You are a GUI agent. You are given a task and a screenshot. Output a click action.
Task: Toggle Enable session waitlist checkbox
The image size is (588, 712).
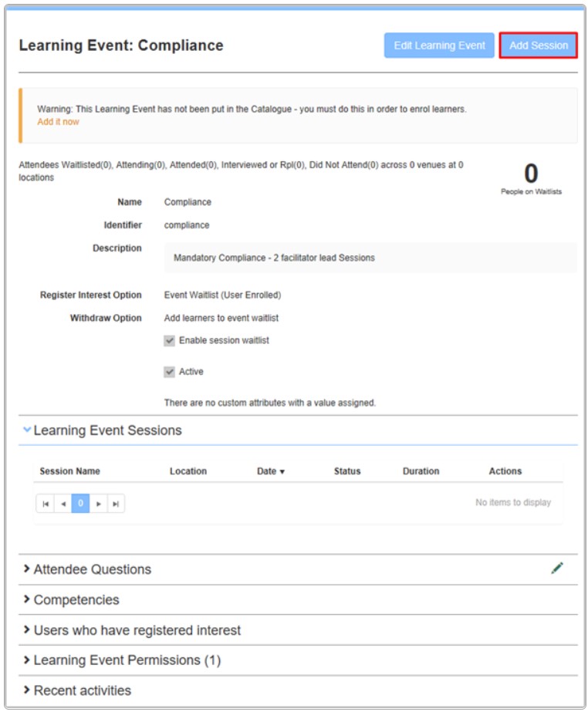pyautogui.click(x=170, y=341)
